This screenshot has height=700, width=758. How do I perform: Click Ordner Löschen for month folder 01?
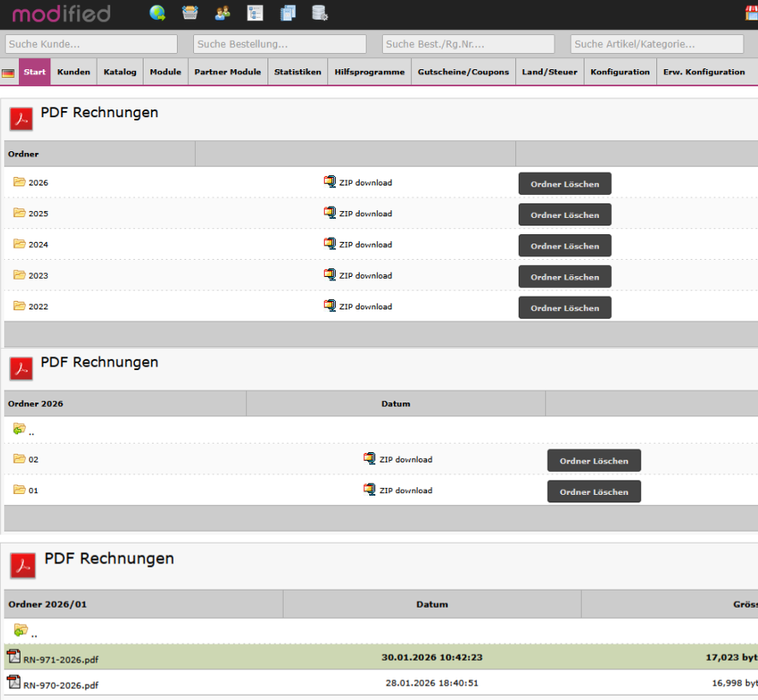pos(594,491)
